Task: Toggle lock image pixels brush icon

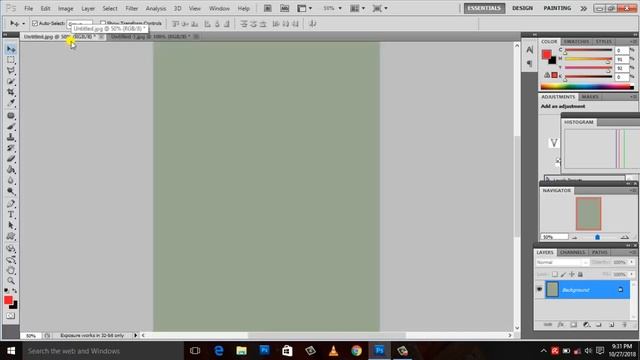Action: [x=563, y=274]
